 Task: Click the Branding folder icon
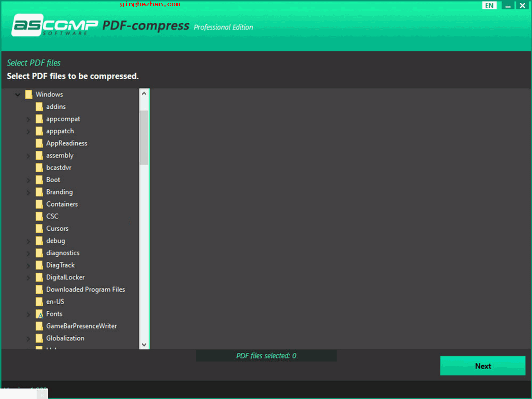click(39, 192)
